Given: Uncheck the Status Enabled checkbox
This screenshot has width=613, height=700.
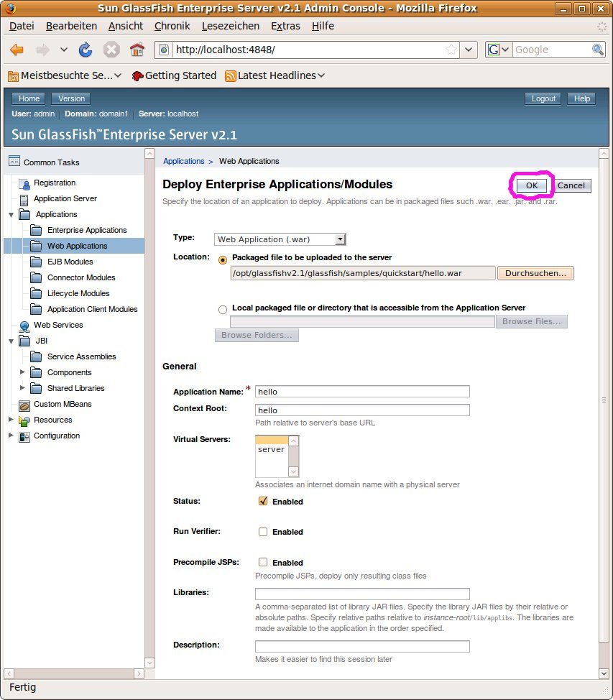Looking at the screenshot, I should point(263,502).
